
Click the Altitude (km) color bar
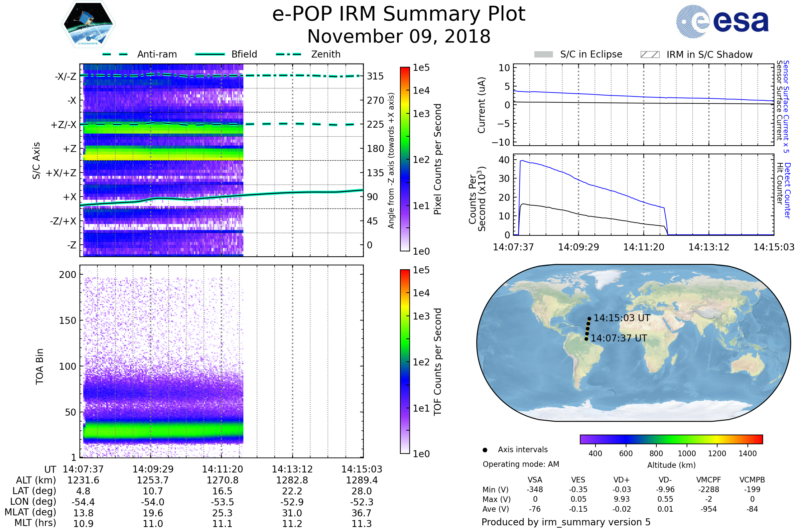tap(671, 439)
